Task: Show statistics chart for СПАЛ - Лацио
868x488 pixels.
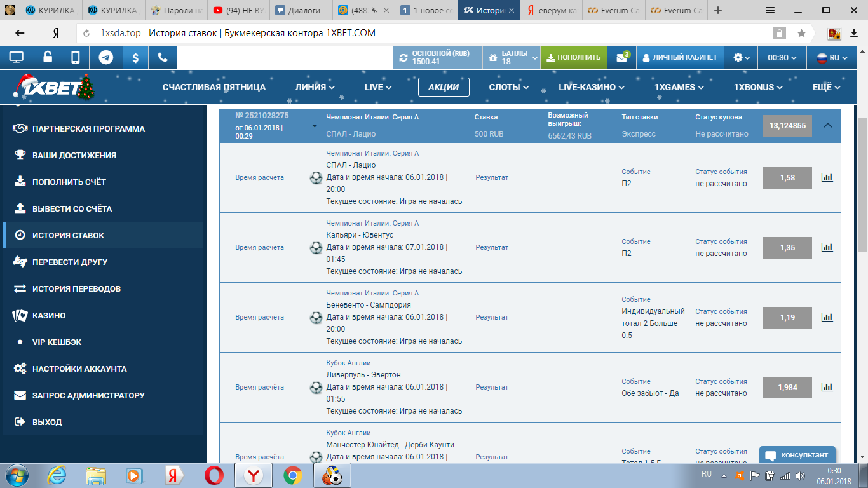Action: pyautogui.click(x=827, y=177)
